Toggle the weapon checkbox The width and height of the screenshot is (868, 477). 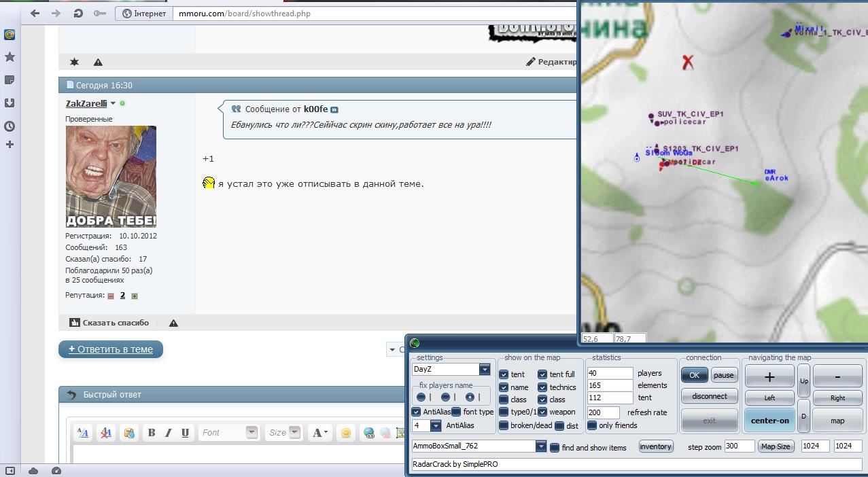(542, 412)
